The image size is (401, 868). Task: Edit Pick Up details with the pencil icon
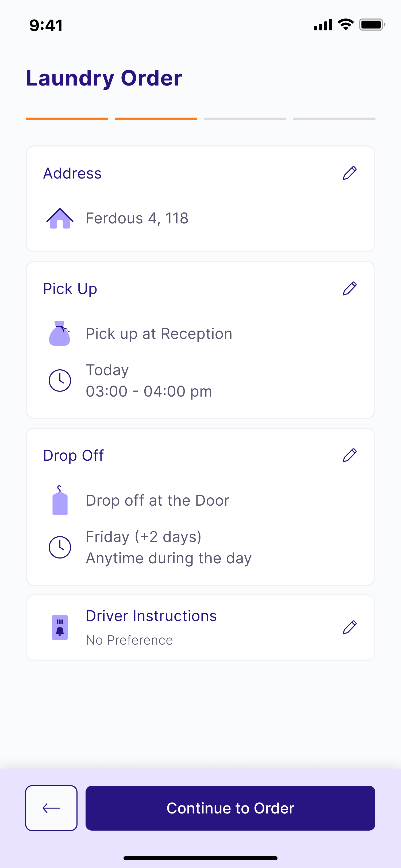349,289
